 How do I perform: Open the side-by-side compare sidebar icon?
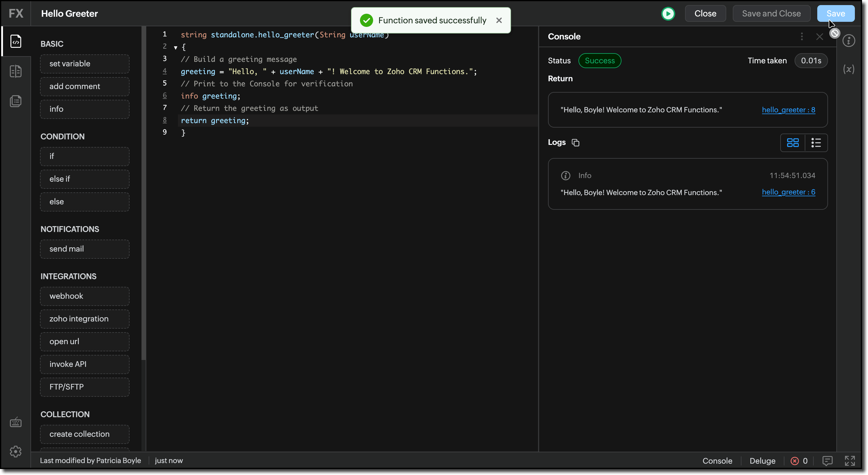(16, 71)
